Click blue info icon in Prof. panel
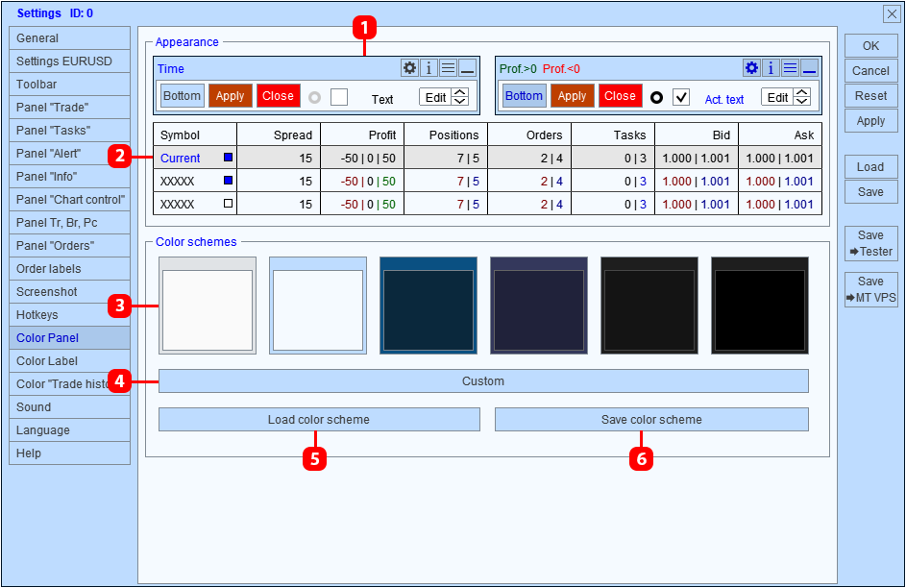The width and height of the screenshot is (906, 588). click(771, 68)
